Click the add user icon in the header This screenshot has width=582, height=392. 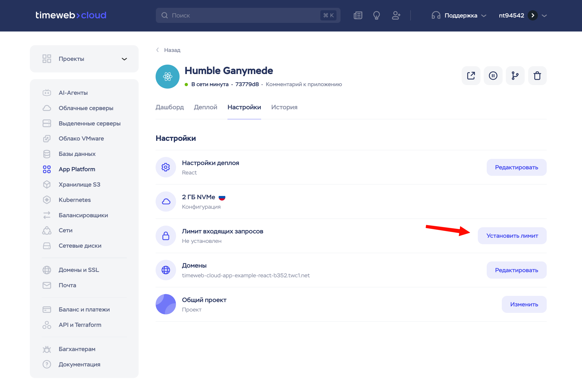[x=396, y=15]
